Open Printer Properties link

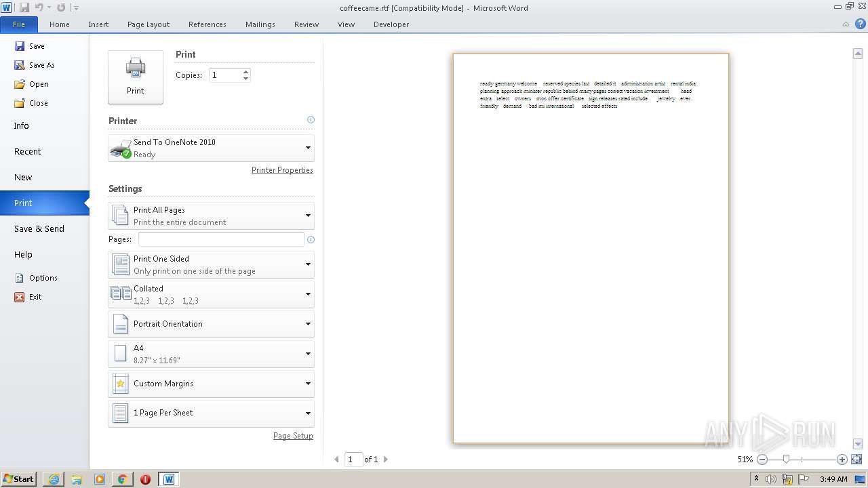pos(282,170)
